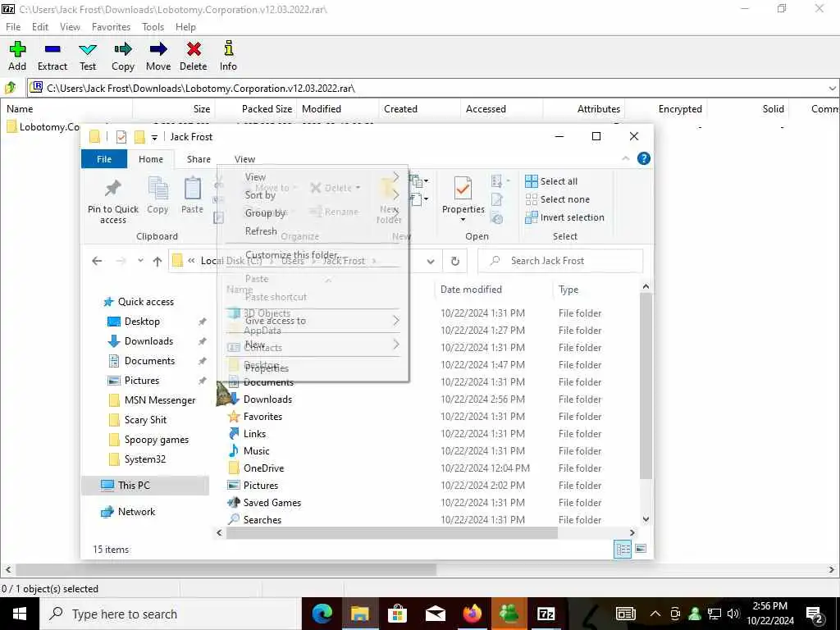Choose View in the context menu
This screenshot has width=840, height=630.
[x=313, y=177]
